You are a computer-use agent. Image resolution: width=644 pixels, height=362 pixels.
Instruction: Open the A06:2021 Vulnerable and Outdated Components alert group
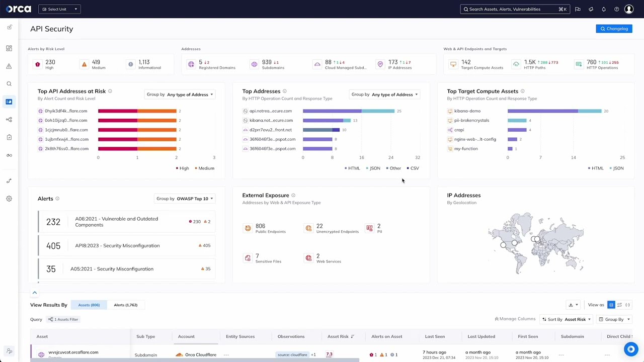(126, 222)
